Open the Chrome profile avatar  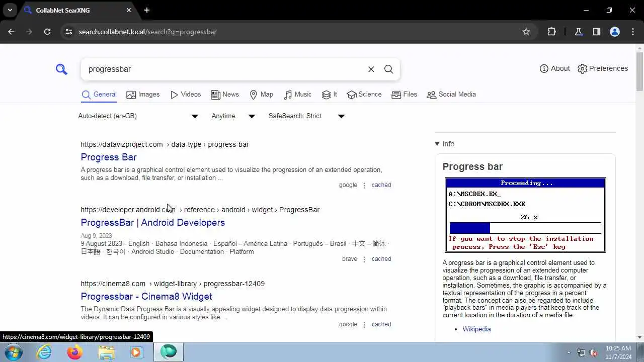click(615, 32)
